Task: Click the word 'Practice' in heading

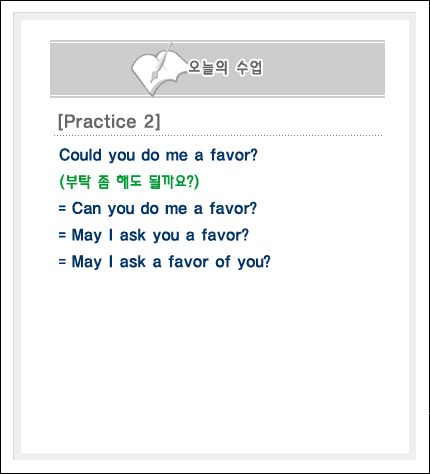Action: pyautogui.click(x=100, y=121)
